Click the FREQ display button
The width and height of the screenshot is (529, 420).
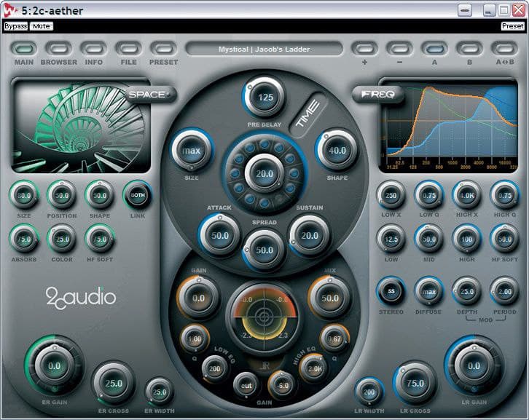click(x=378, y=95)
